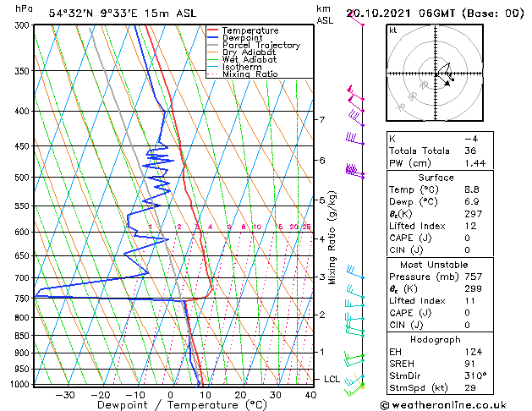Click the 'SREH' value 91
532x411 pixels.
[x=470, y=364]
